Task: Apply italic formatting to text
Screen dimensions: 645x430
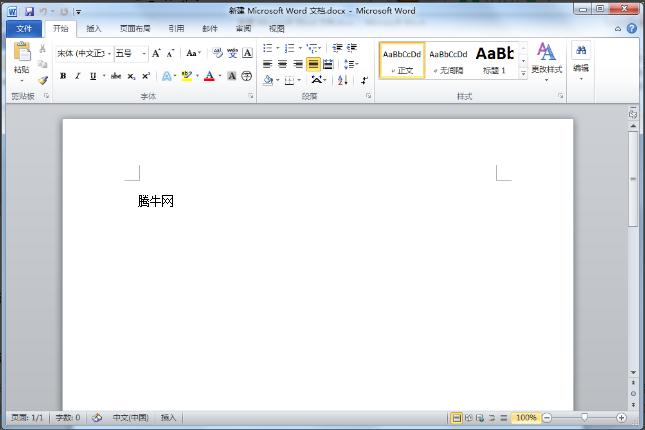Action: click(x=78, y=76)
